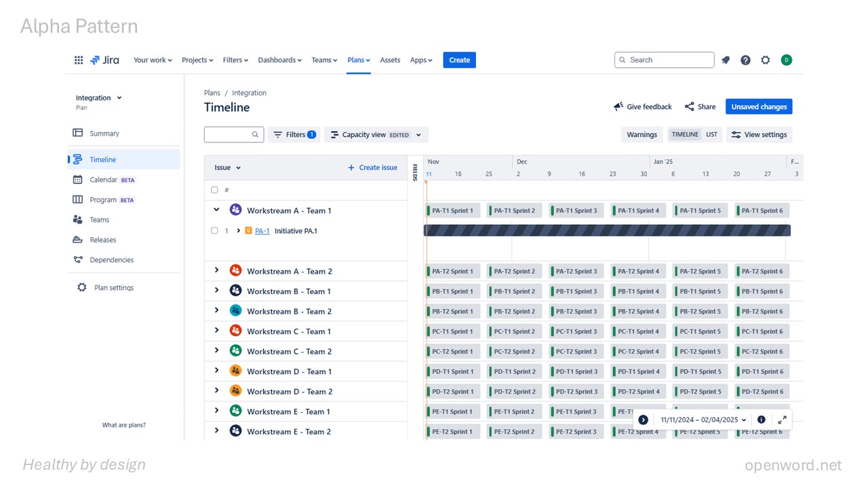
Task: Click the striped Initiative PA.1 timeline bar
Action: (607, 230)
